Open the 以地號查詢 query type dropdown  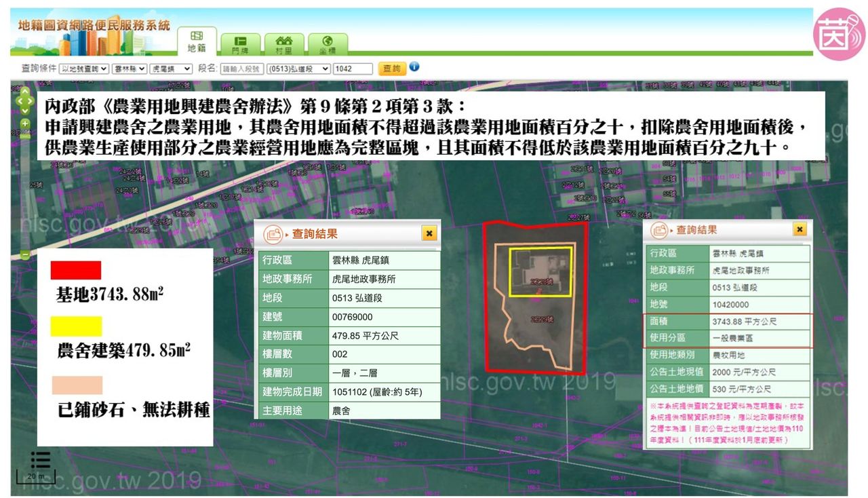point(83,69)
